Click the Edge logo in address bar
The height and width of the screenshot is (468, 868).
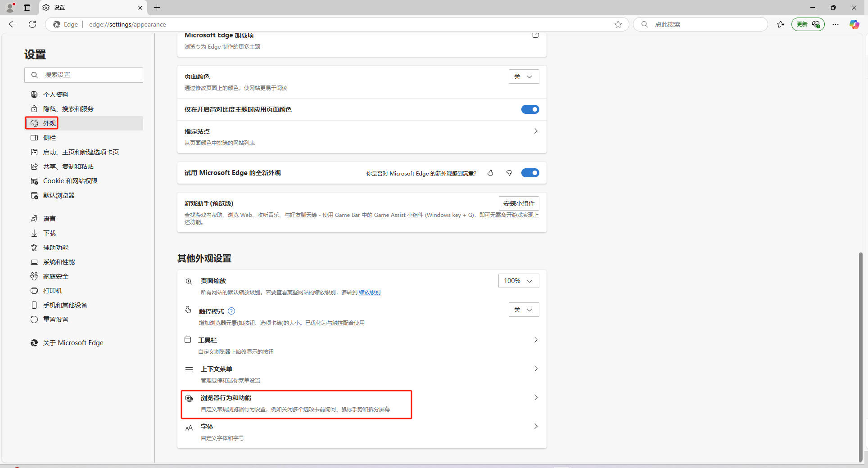(x=57, y=24)
